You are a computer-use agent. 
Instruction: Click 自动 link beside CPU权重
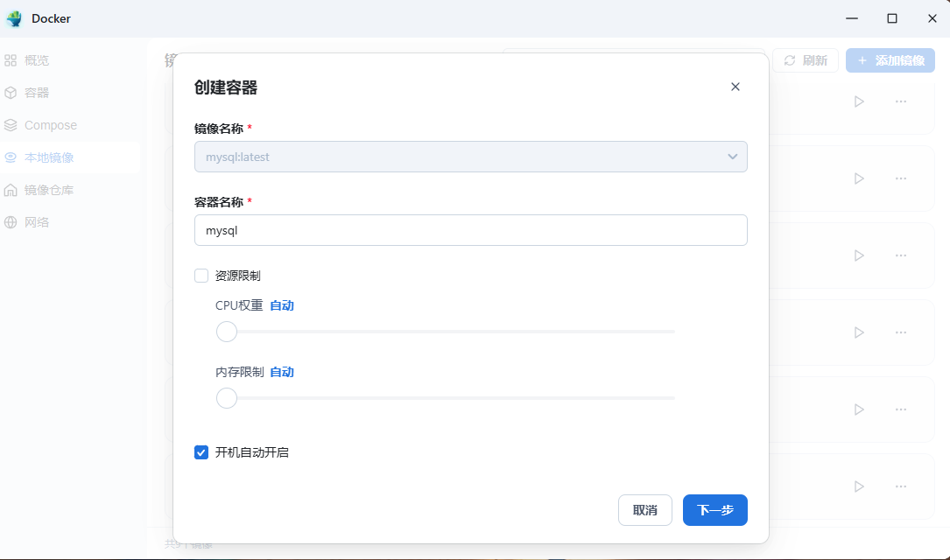tap(281, 305)
